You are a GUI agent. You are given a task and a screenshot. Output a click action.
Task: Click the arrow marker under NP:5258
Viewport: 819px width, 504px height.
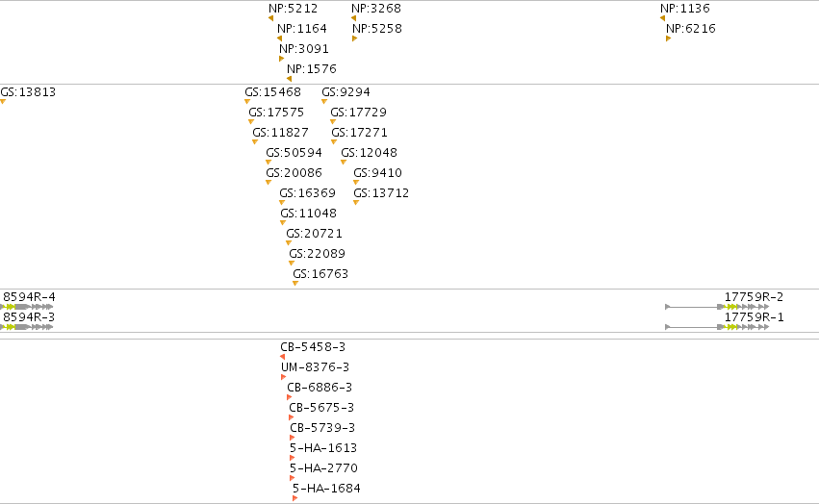pyautogui.click(x=355, y=38)
